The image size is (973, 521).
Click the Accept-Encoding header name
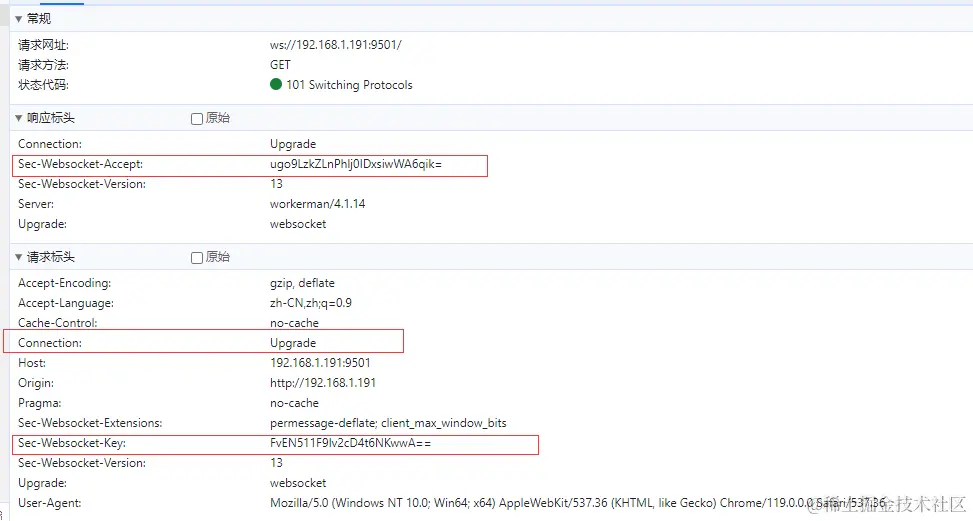tap(65, 283)
